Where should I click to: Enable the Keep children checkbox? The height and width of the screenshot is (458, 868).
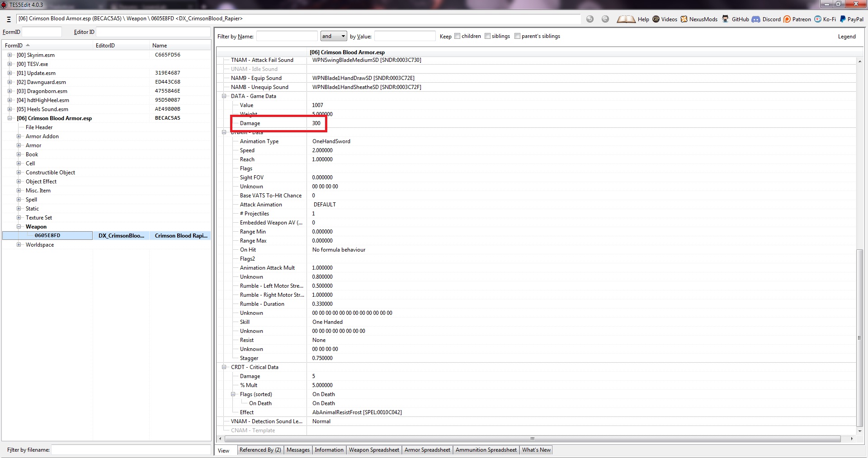458,36
